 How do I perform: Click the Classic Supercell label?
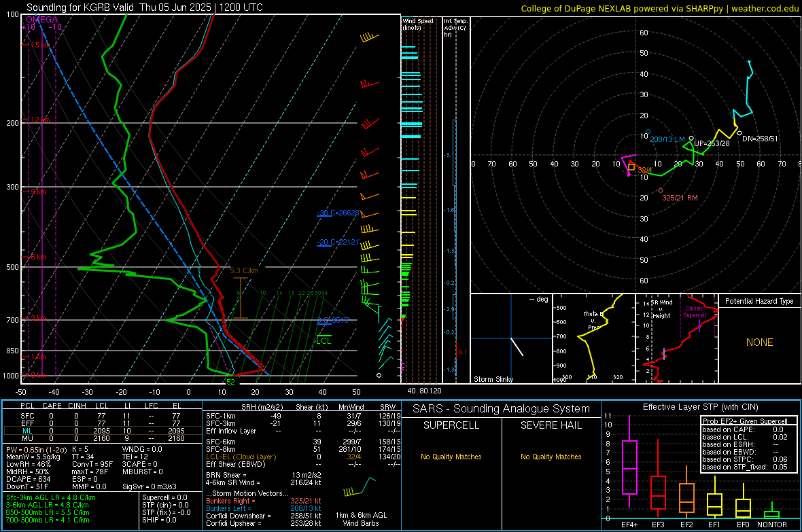click(694, 312)
